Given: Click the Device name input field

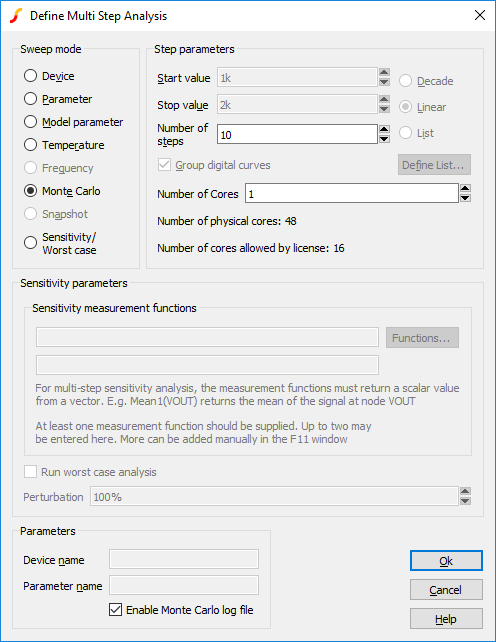Looking at the screenshot, I should click(x=184, y=559).
